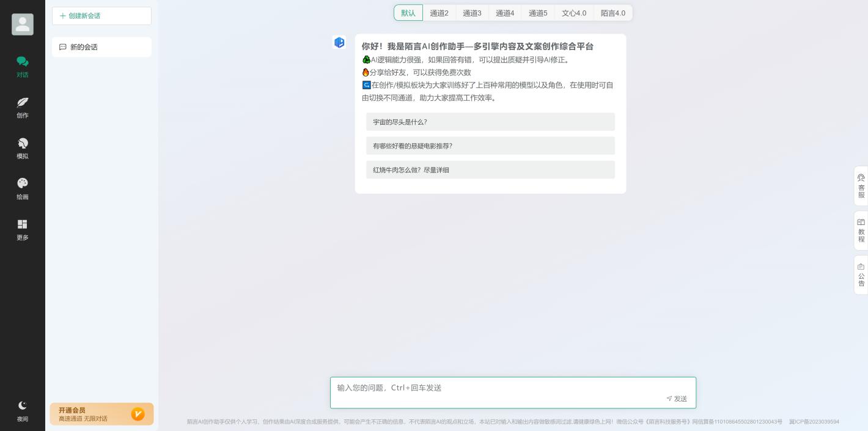Open the 公告 announcements panel

(x=861, y=275)
